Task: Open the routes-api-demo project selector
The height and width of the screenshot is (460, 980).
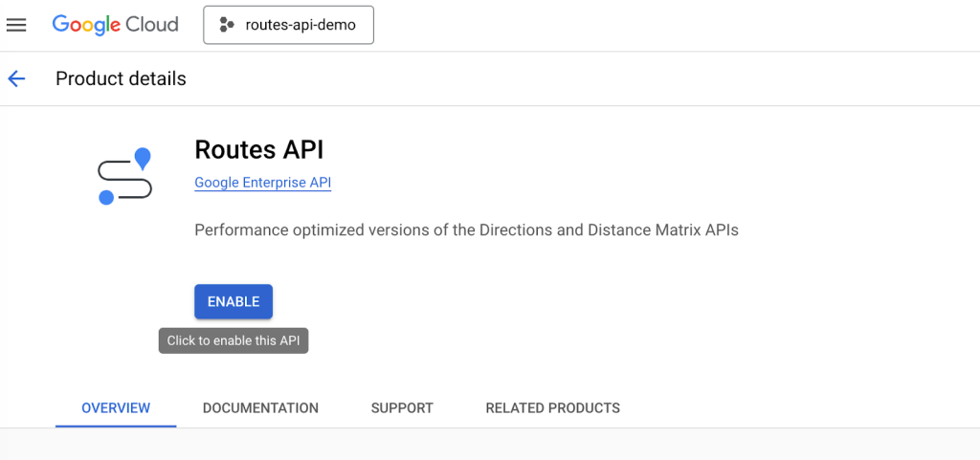Action: point(288,25)
